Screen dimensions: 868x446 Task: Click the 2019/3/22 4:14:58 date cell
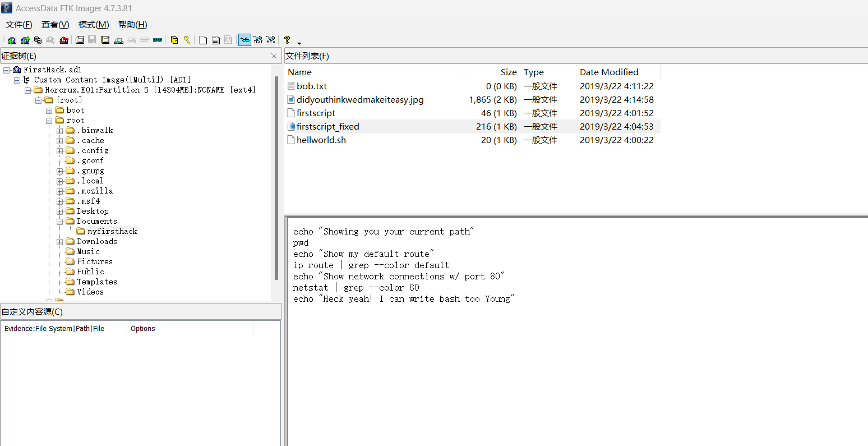tap(617, 99)
